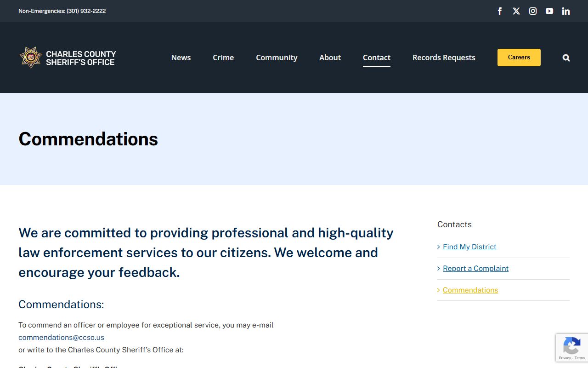Open the Facebook social icon

click(x=500, y=11)
